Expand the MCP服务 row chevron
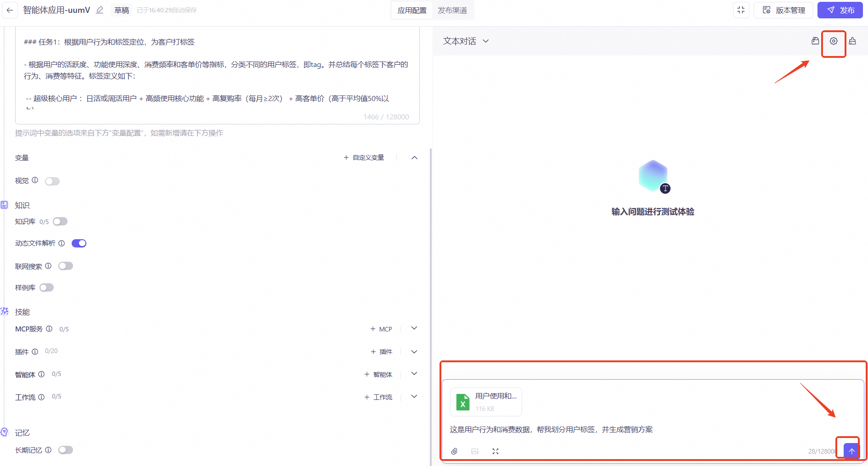Screen dimensions: 868x466 [414, 328]
